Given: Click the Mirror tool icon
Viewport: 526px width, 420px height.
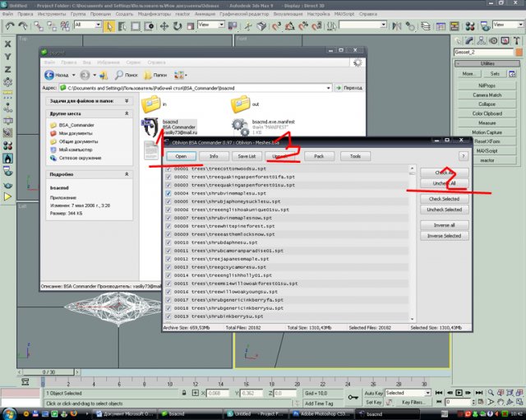Looking at the screenshot, I should click(396, 25).
